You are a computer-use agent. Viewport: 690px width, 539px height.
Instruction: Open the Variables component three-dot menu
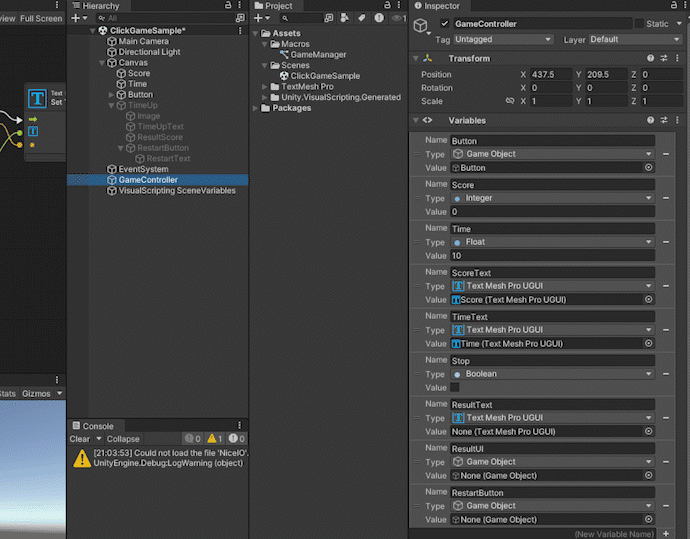[x=677, y=120]
